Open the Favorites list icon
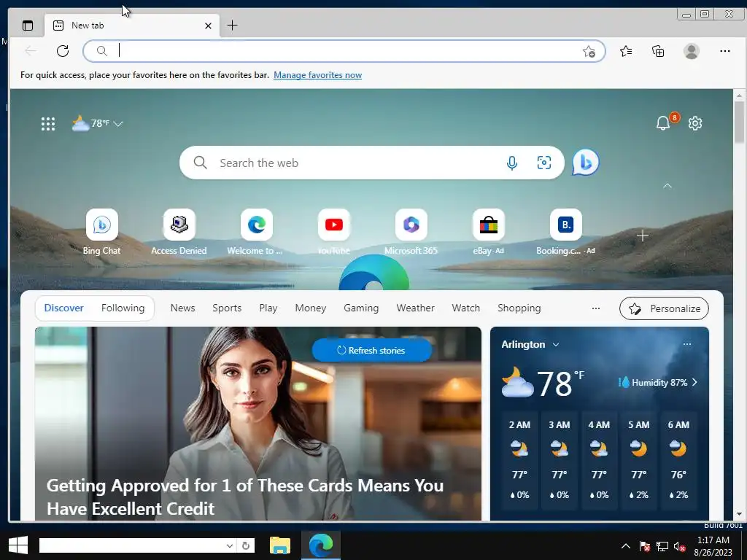747x560 pixels. click(x=626, y=51)
